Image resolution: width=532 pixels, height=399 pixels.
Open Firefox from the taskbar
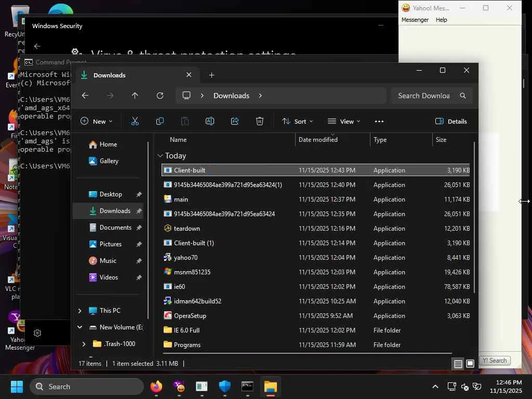tap(156, 387)
